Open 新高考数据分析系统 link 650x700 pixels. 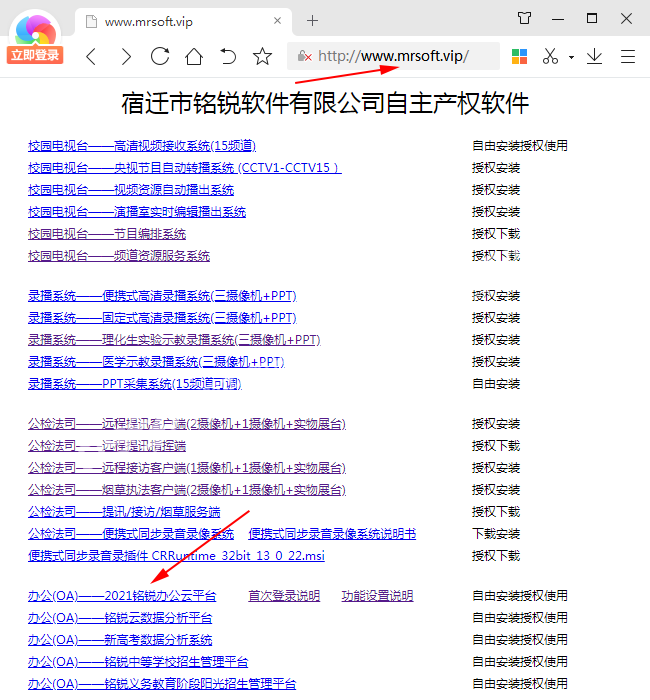pyautogui.click(x=120, y=640)
